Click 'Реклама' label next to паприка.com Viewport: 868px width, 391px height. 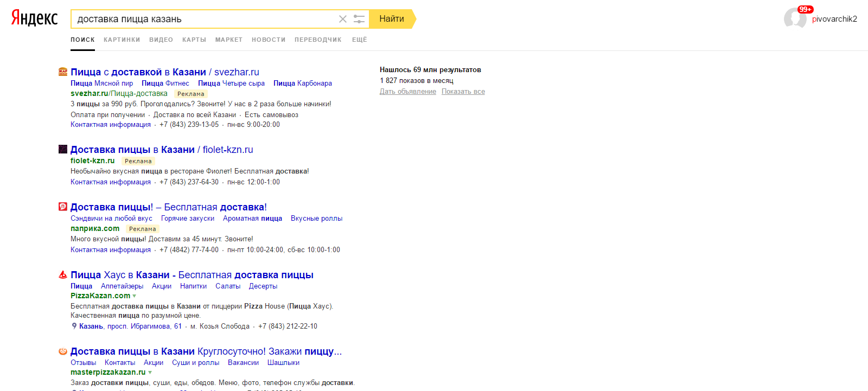coord(143,229)
